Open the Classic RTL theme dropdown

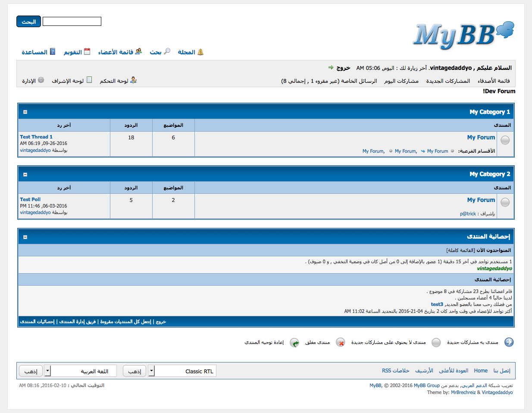[x=151, y=371]
